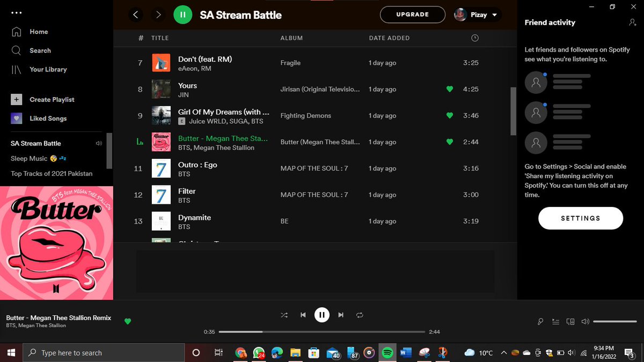Viewport: 644px width, 362px height.
Task: Open Task View on the taskbar
Action: tap(218, 352)
